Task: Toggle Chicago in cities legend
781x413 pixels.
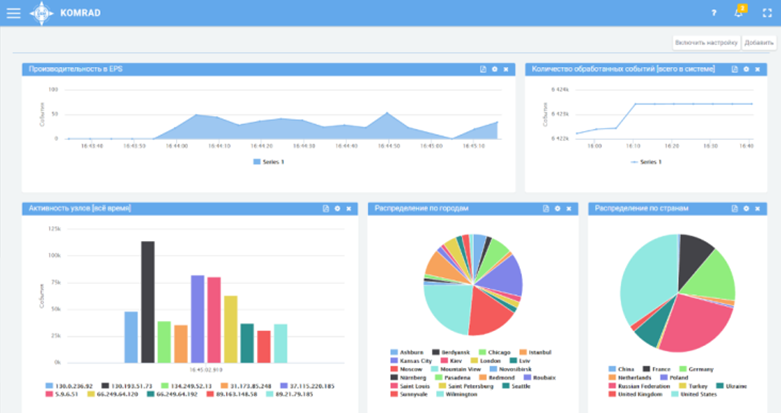Action: click(x=495, y=352)
